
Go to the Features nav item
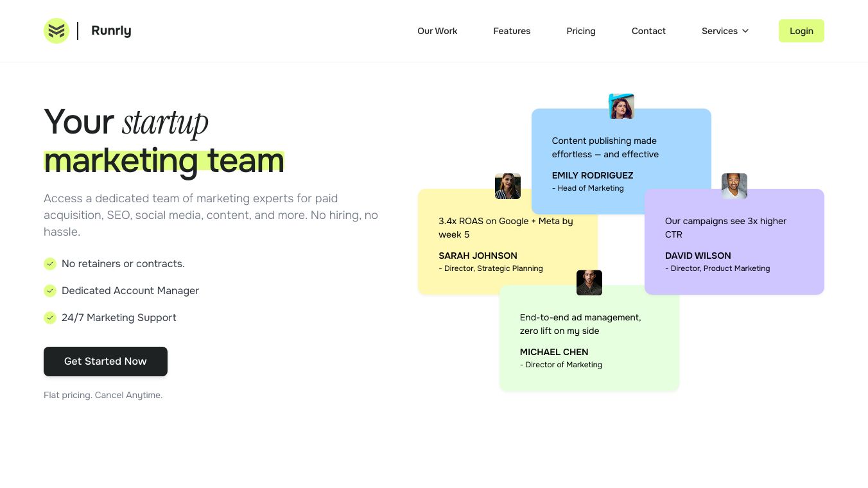[512, 31]
